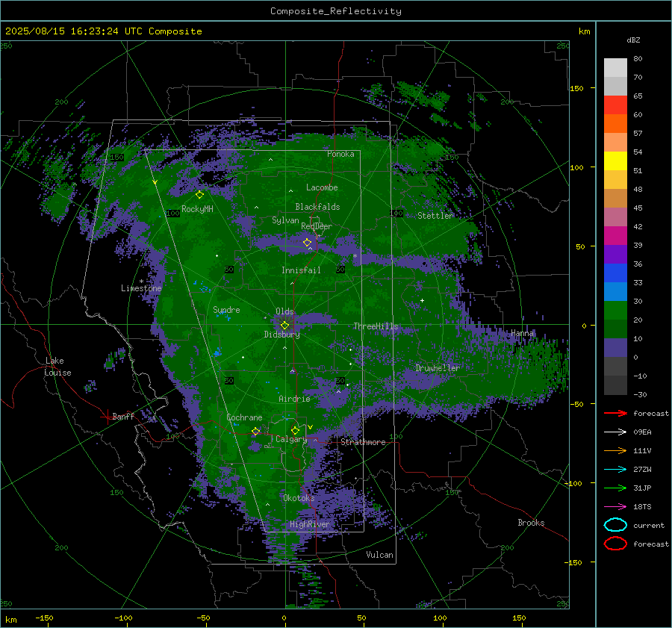Select the Lake Louise label
This screenshot has height=628, width=672.
[x=58, y=367]
